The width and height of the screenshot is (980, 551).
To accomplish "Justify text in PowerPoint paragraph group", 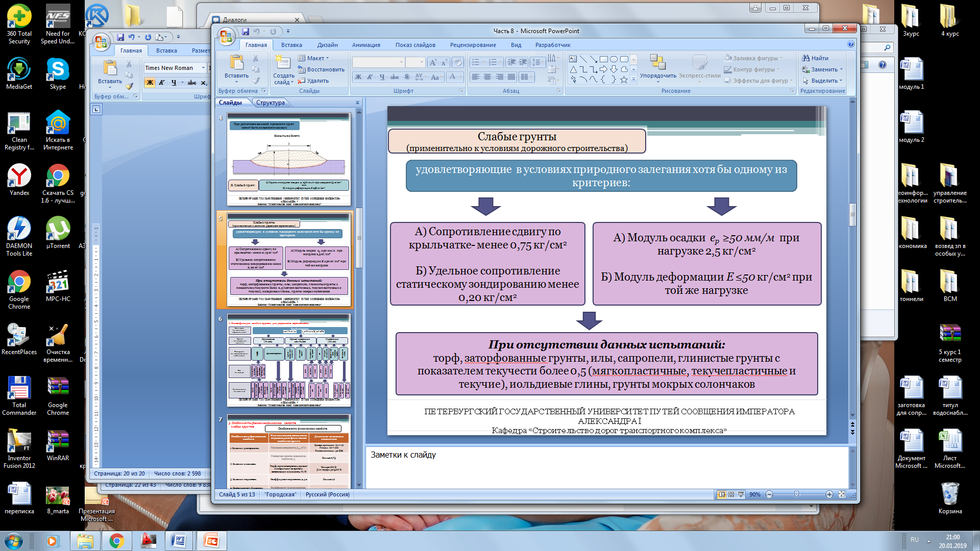I will 511,77.
